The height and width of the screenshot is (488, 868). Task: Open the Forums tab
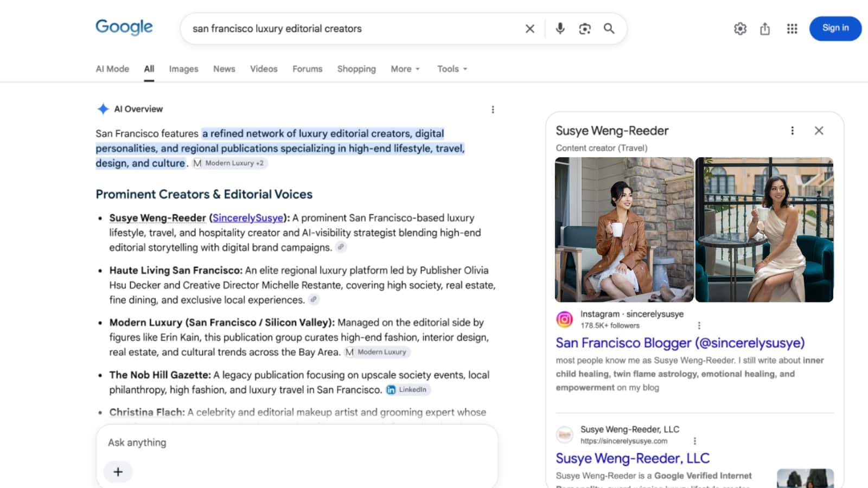[308, 69]
